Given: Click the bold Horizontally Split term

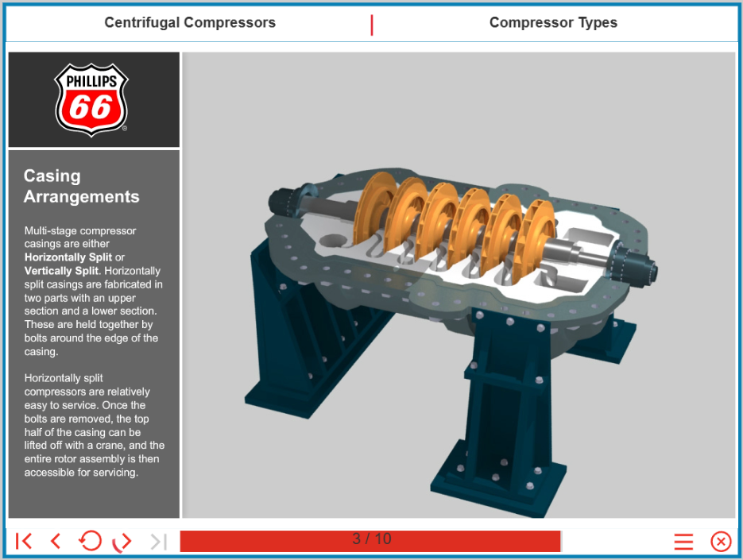Looking at the screenshot, I should [x=68, y=257].
